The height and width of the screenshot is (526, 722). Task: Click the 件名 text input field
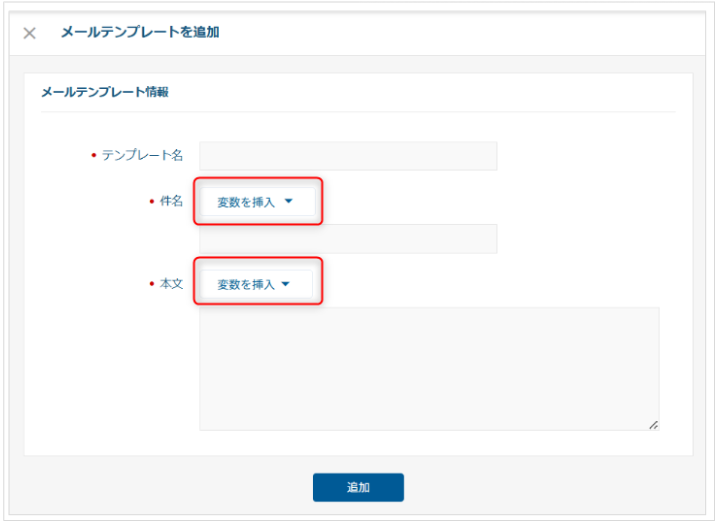coord(347,239)
